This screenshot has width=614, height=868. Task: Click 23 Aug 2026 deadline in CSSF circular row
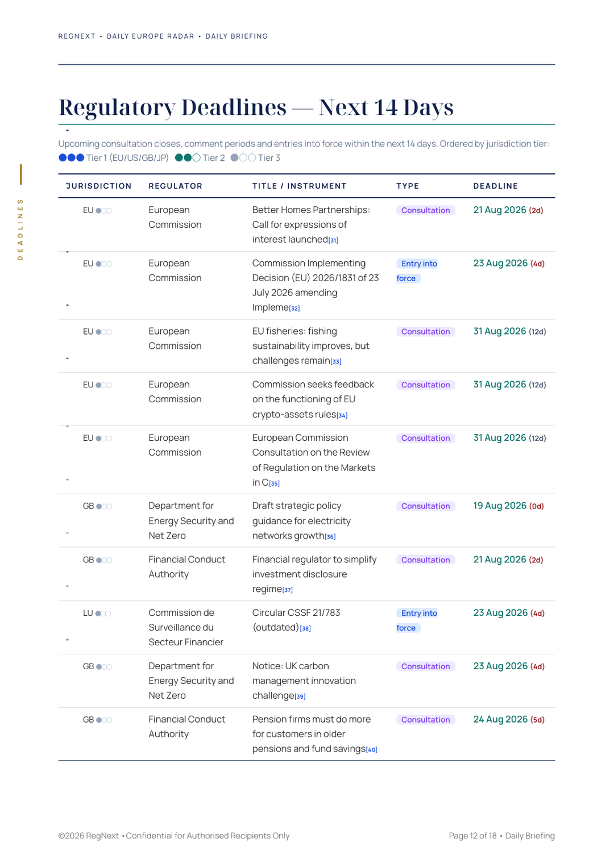click(509, 613)
